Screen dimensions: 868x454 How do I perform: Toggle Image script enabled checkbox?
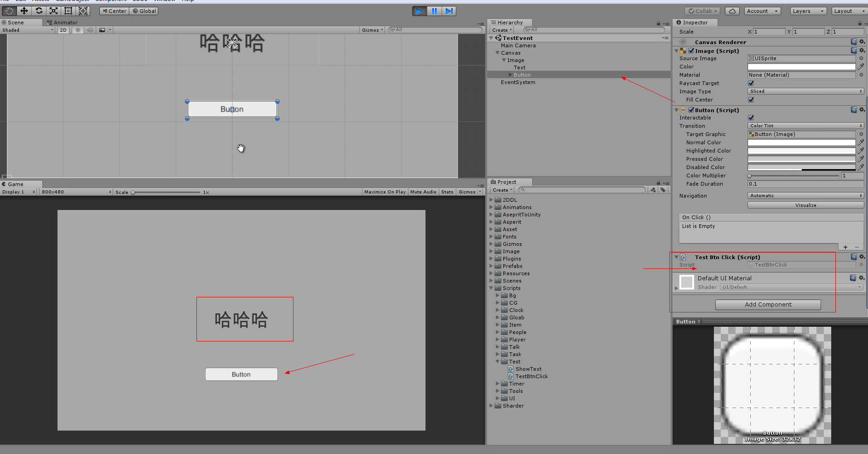(x=691, y=51)
